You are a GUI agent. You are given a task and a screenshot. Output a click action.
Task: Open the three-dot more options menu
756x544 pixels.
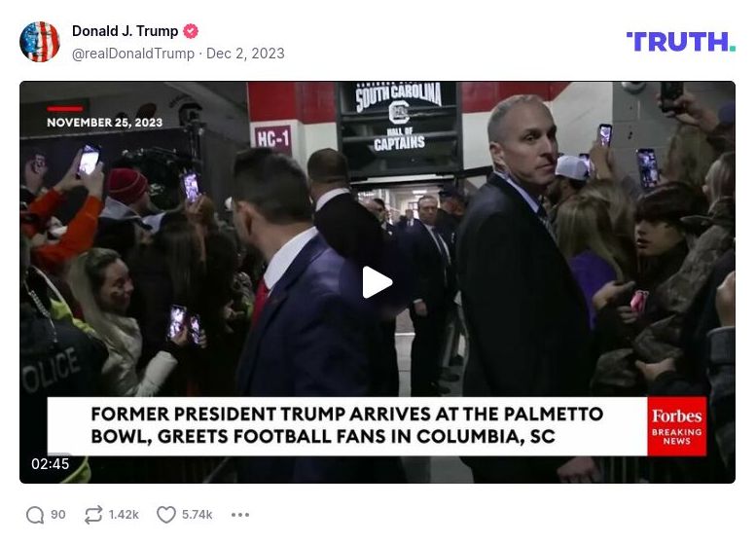click(240, 515)
